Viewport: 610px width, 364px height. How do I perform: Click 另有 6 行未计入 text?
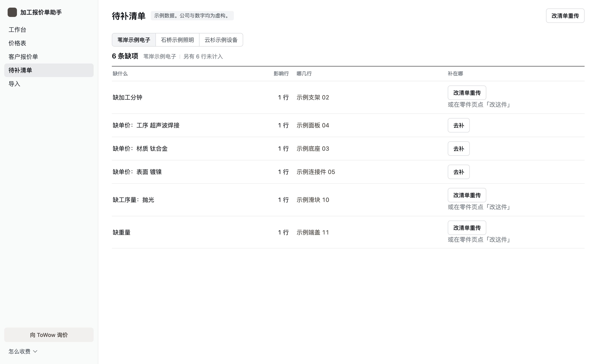click(x=203, y=57)
